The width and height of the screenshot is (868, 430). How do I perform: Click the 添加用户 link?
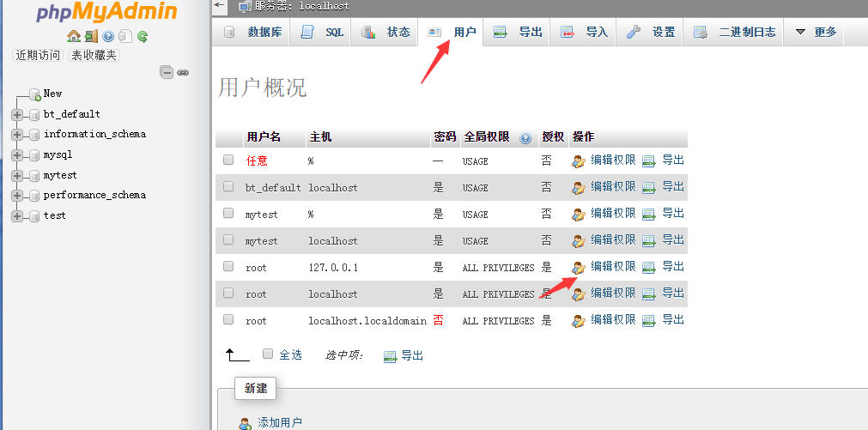tap(280, 423)
